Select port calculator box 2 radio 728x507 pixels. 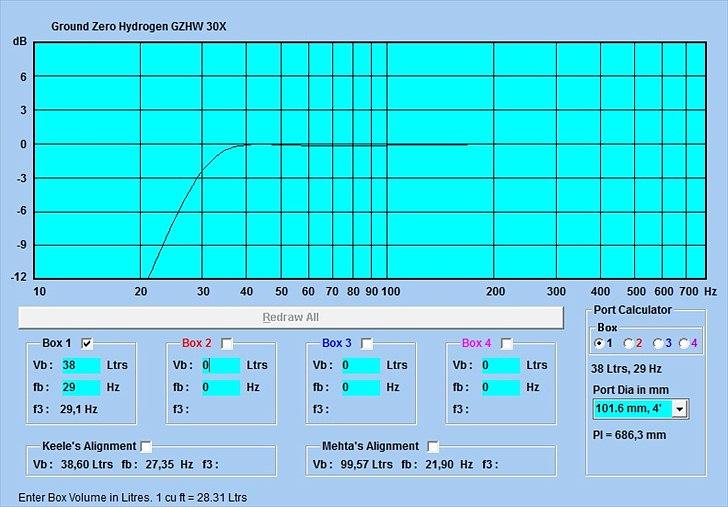click(629, 343)
